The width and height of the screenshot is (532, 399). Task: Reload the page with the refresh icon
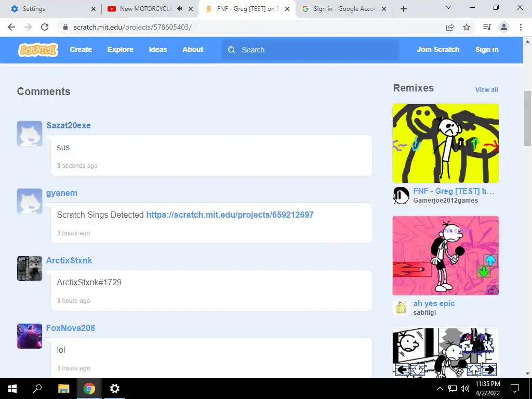(x=45, y=27)
